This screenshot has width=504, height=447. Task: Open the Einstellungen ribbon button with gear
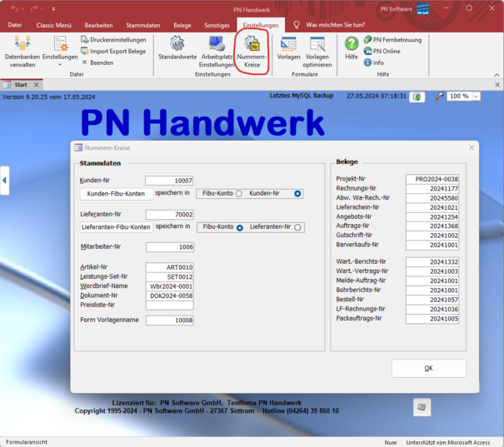pyautogui.click(x=60, y=51)
